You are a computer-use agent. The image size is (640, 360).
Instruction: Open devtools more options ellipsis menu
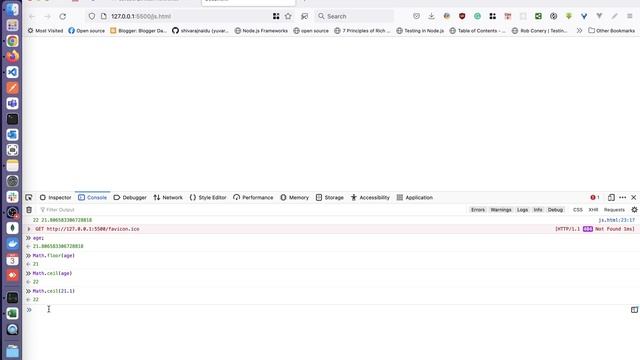(x=622, y=198)
